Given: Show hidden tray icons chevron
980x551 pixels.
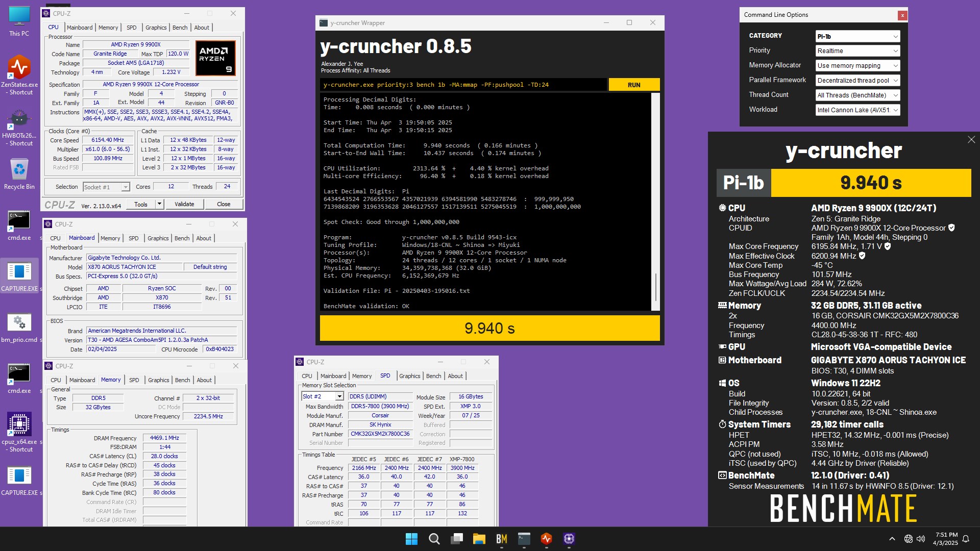Looking at the screenshot, I should click(x=892, y=539).
